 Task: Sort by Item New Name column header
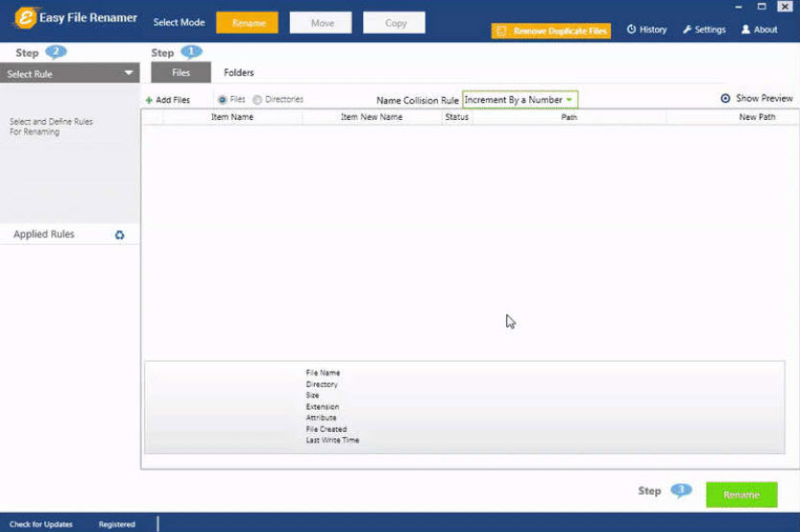pos(372,117)
